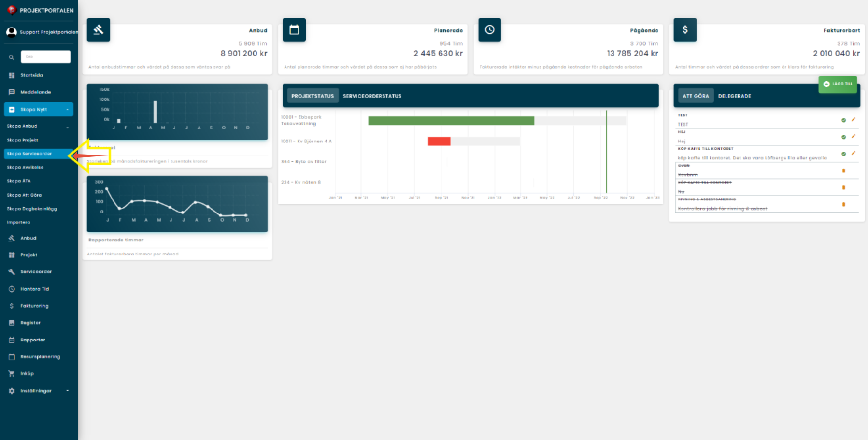Click the Projektportalen logo icon
This screenshot has width=868, height=440.
pos(12,10)
